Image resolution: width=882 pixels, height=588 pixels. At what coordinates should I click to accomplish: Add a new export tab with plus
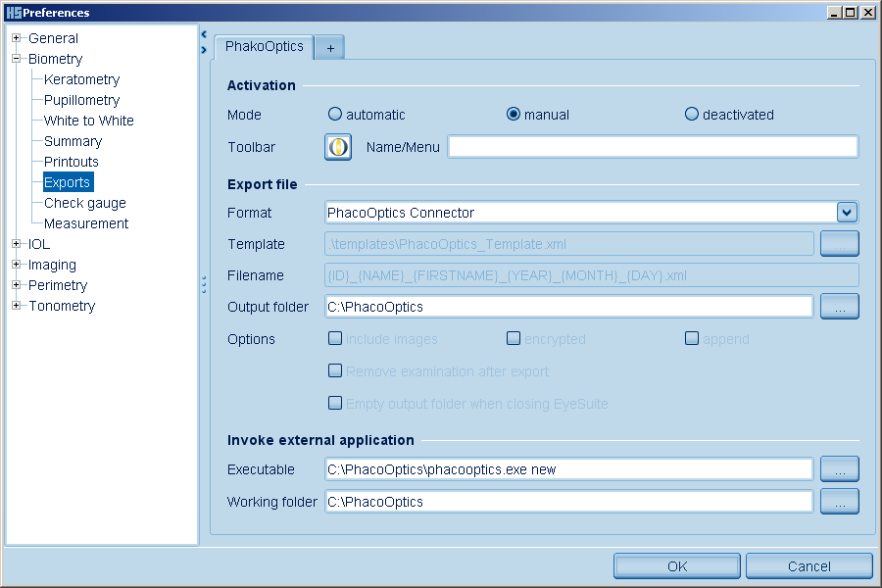330,48
